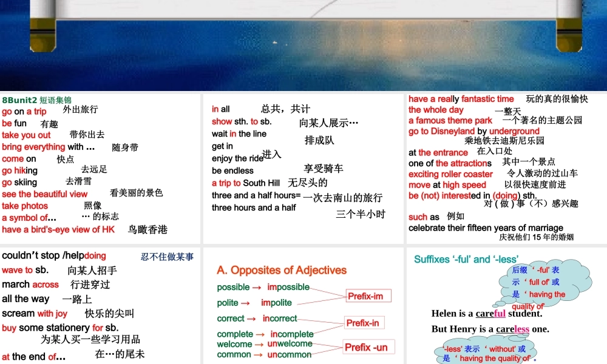607x364 pixels.
Task: Click the 'A. Opposites of Adjectives' heading
Action: click(x=282, y=270)
